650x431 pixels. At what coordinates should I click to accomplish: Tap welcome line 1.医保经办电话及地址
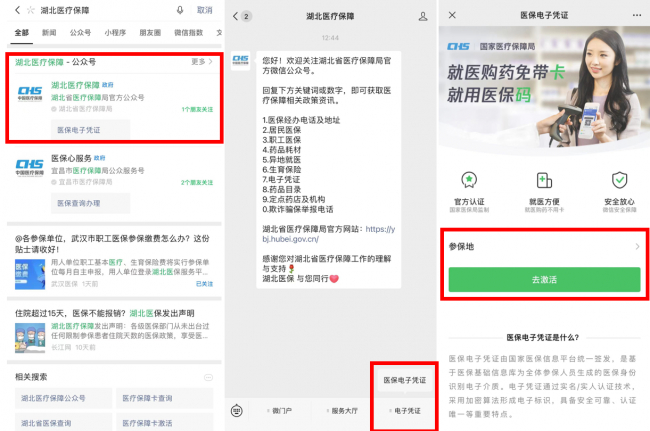[301, 120]
